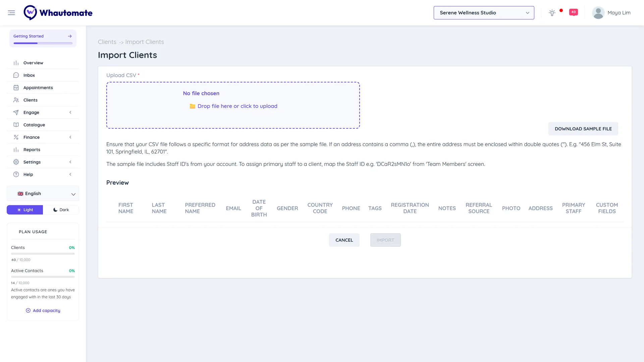Click 'Drop file here or click to upload'
This screenshot has width=644, height=362.
[x=237, y=106]
